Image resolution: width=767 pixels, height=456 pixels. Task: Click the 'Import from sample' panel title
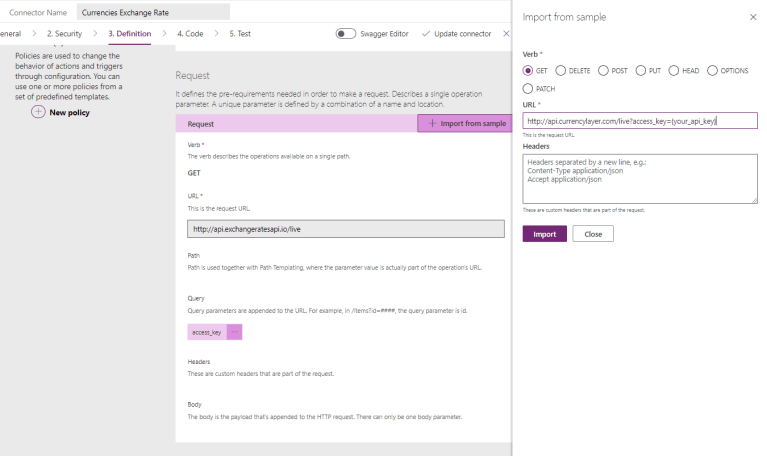click(x=564, y=17)
